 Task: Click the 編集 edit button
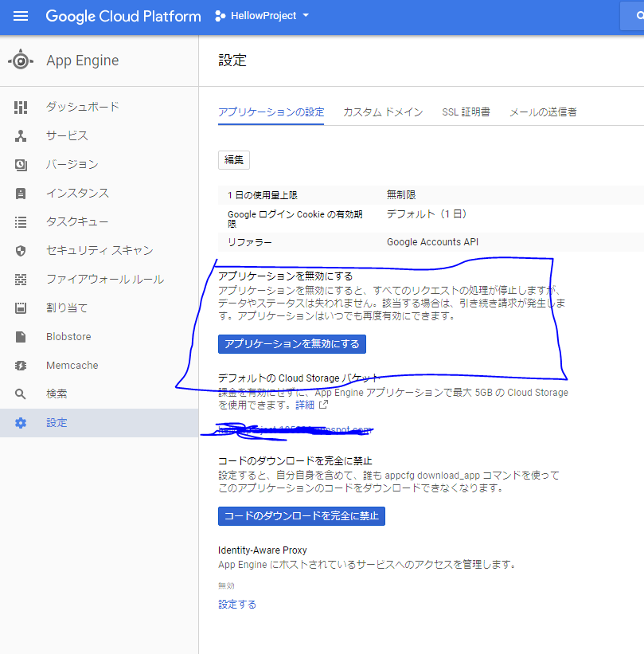pos(234,160)
